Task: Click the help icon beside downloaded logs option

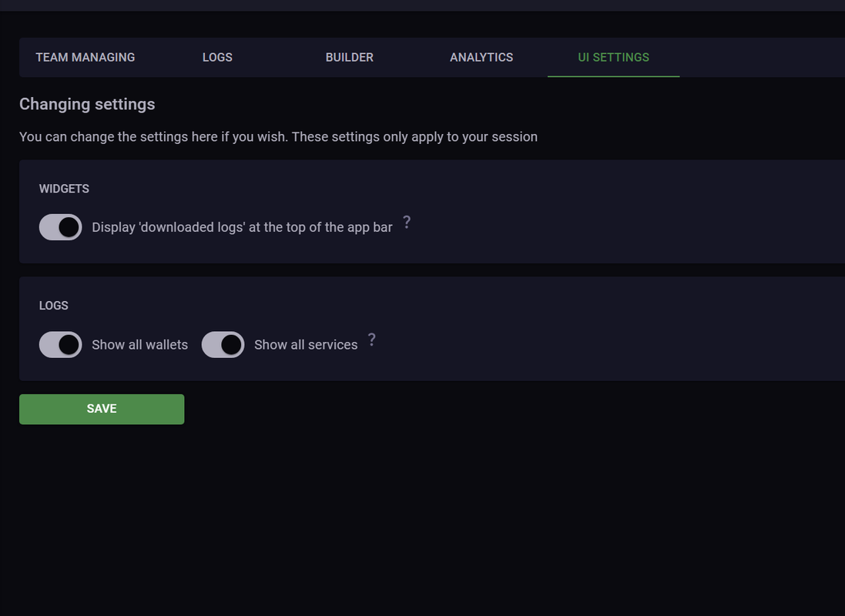Action: coord(407,223)
